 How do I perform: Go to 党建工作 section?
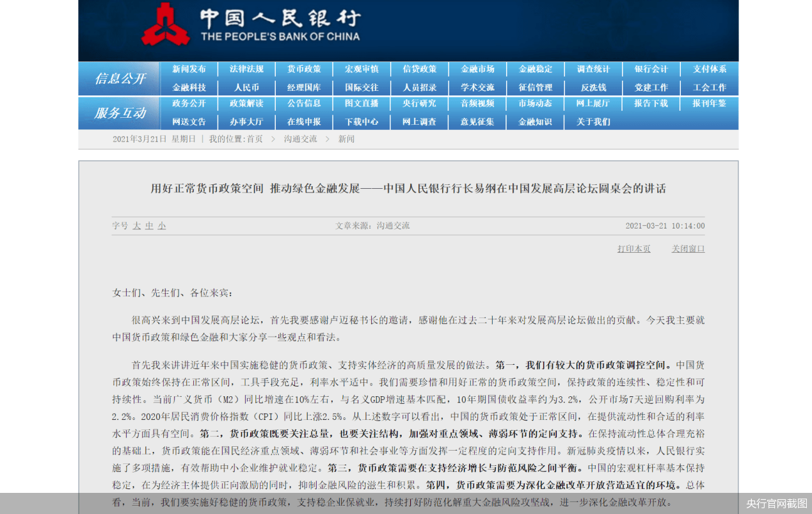pyautogui.click(x=651, y=88)
